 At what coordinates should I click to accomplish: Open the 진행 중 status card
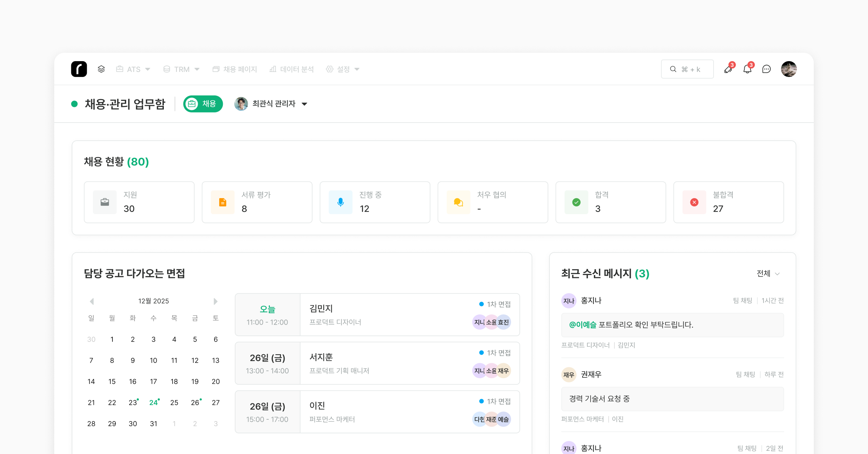(x=375, y=202)
